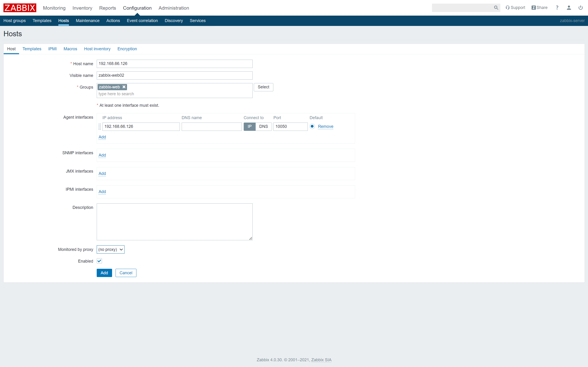Add an IPMI interface

[x=102, y=191]
